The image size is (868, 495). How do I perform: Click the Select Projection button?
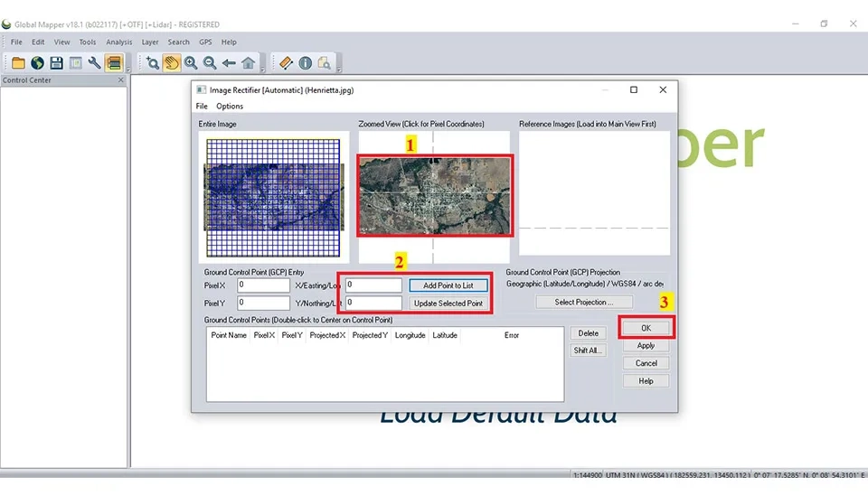583,303
